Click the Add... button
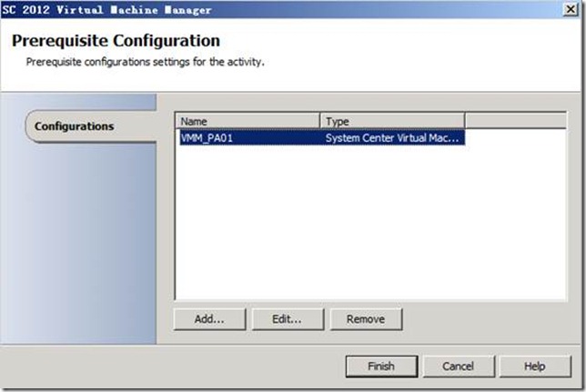 209,319
